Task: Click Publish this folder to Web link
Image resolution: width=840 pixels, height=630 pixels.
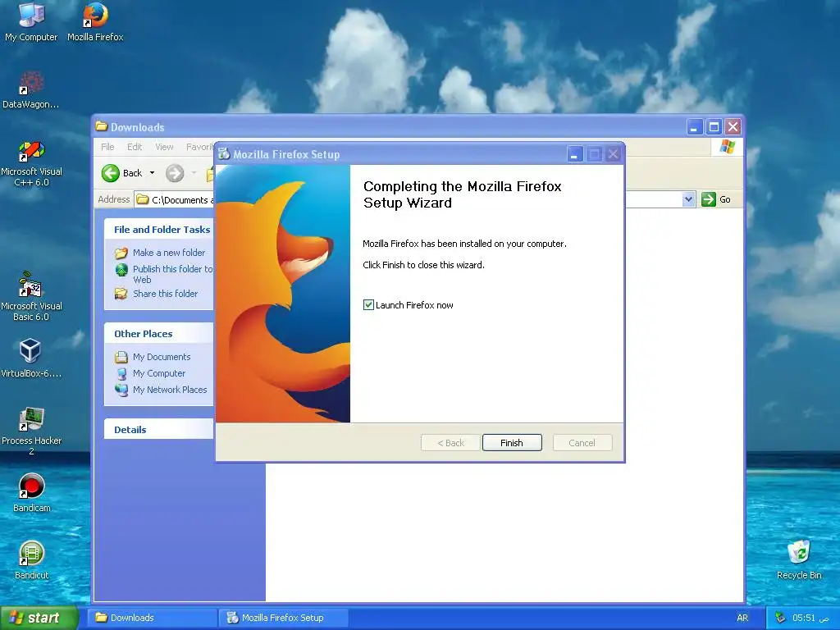Action: (172, 274)
